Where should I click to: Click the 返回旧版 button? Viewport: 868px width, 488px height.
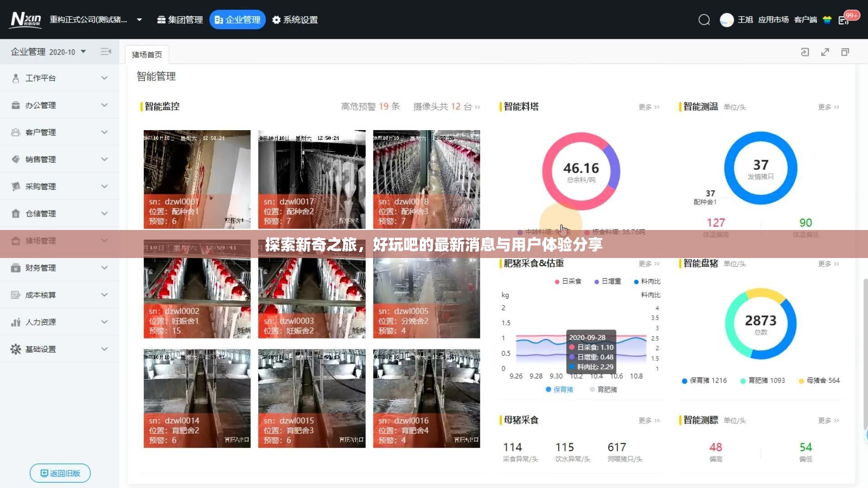tap(60, 473)
